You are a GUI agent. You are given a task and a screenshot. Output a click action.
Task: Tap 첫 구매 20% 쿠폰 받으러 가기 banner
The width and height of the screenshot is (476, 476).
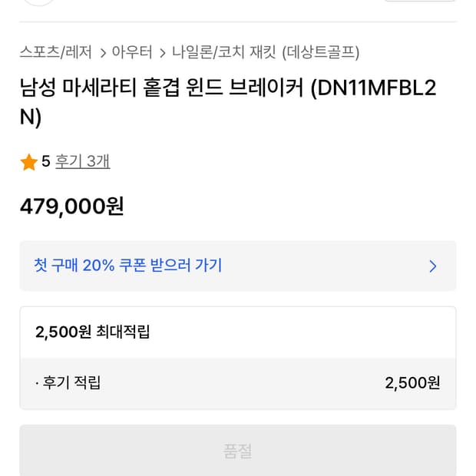coord(128,266)
